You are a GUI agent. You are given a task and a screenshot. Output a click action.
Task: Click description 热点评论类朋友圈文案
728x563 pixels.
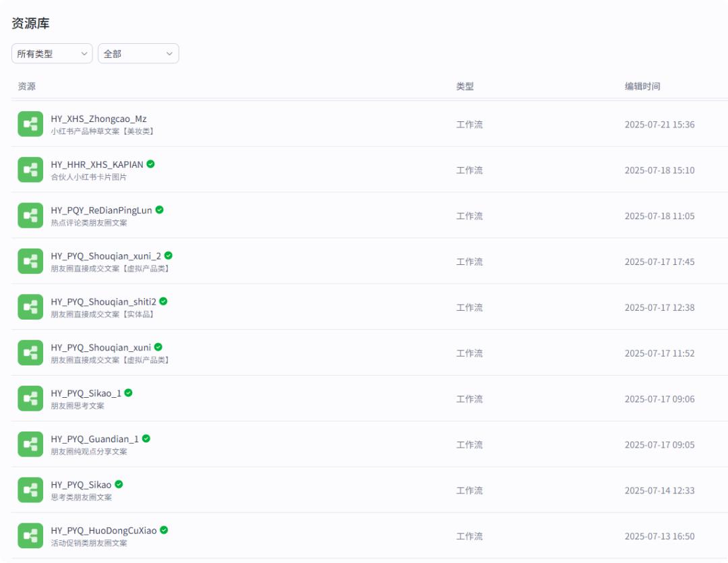[89, 223]
